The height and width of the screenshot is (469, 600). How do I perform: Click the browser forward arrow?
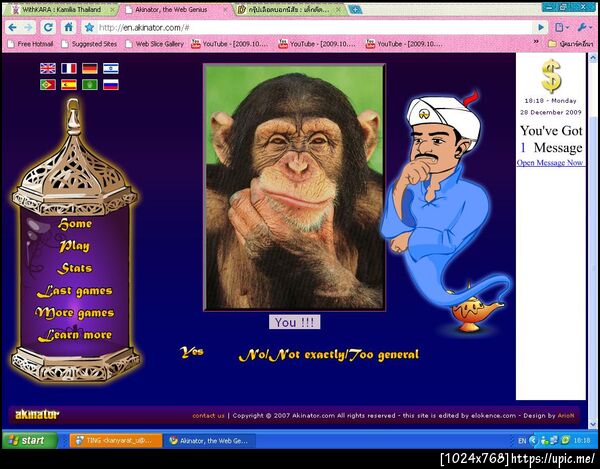29,28
